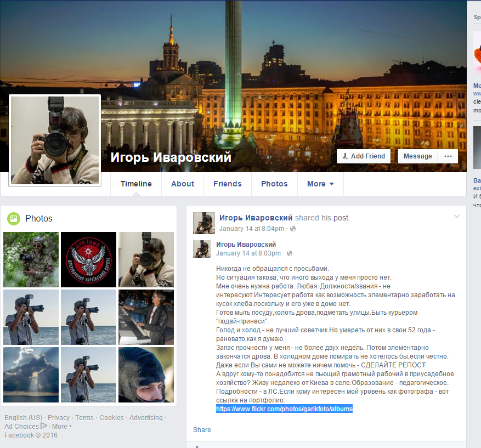Expand the post options chevron arrow
The width and height of the screenshot is (481, 448).
point(456,217)
